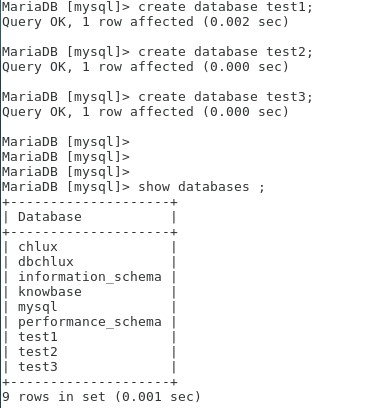The image size is (379, 408).
Task: Click the 'show databases ;' command text
Action: (201, 187)
